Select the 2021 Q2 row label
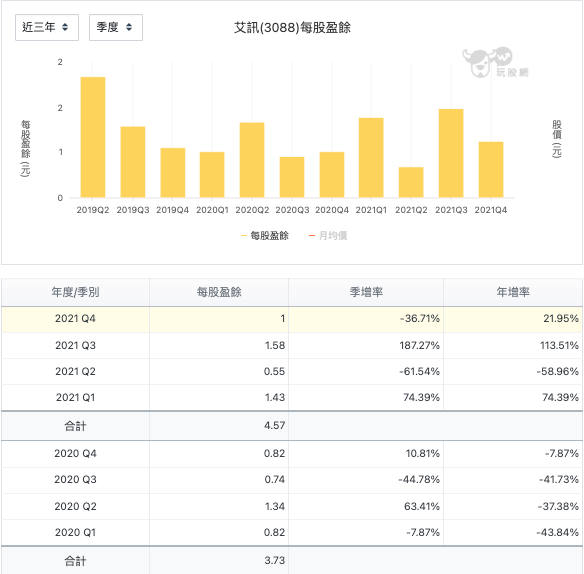The image size is (584, 574). (75, 372)
